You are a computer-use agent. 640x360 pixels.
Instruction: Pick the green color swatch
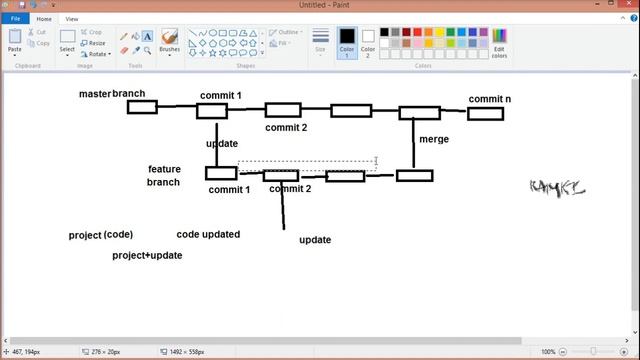coord(451,32)
